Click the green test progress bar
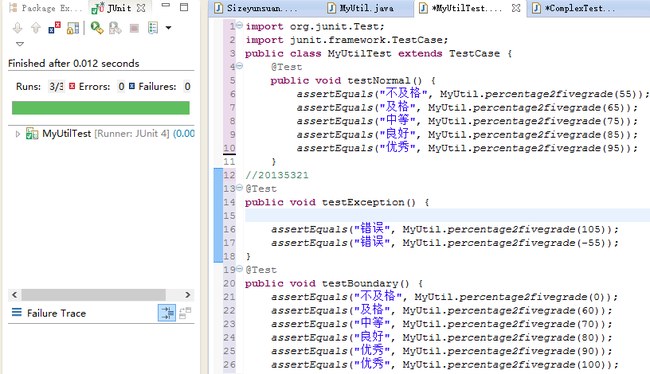The image size is (650, 374). pos(101,108)
